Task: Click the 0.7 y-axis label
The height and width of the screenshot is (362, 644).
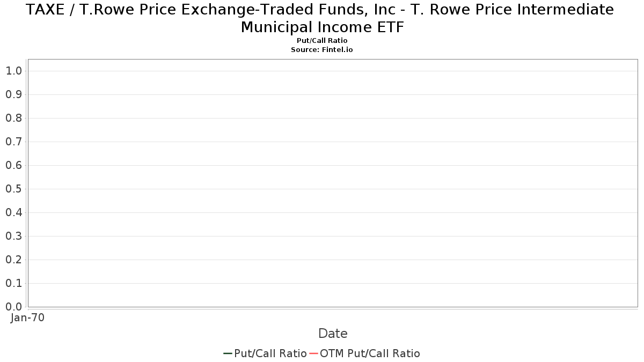Action: 14,142
